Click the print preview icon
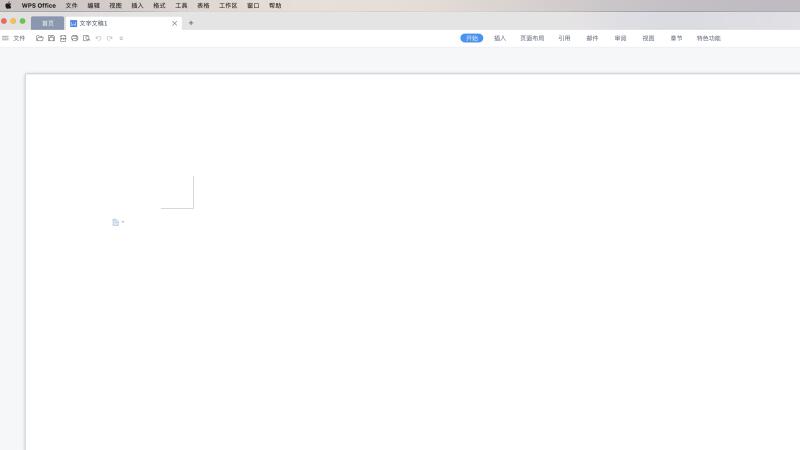800x450 pixels. (x=86, y=38)
